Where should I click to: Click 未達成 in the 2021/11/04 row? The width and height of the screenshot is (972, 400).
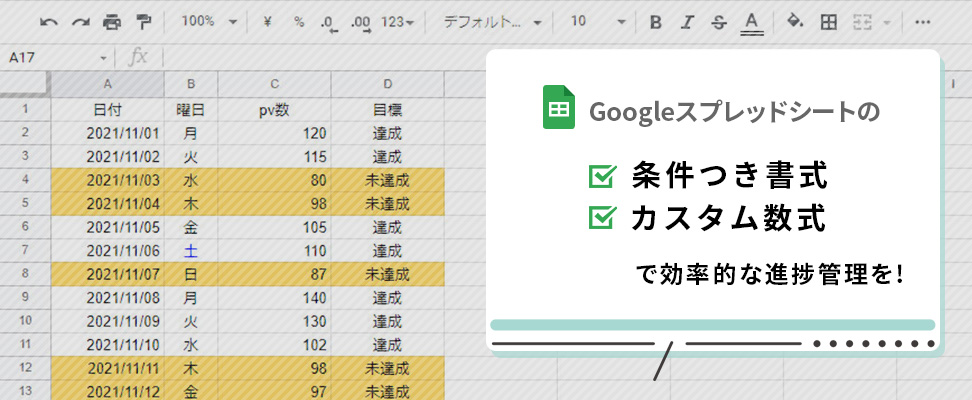387,203
